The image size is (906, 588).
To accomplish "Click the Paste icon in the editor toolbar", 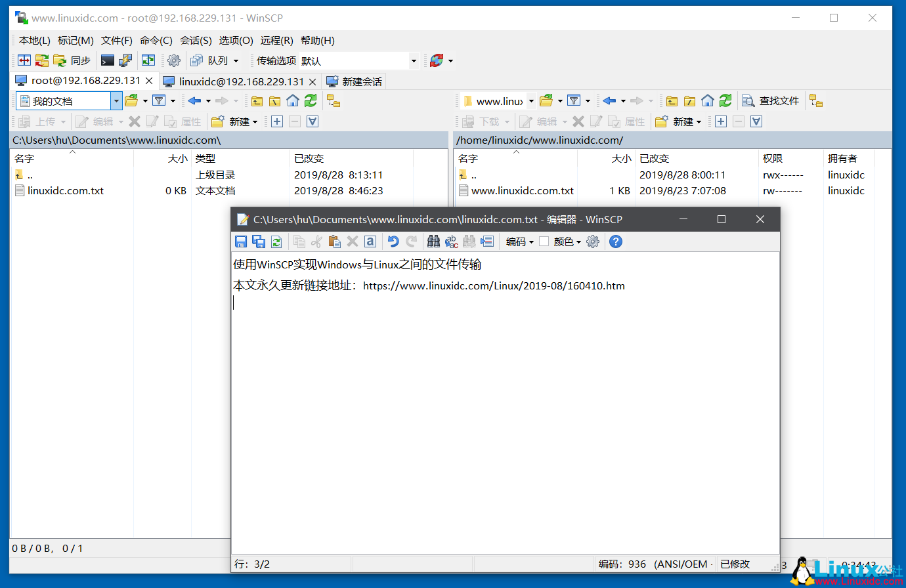I will pos(334,241).
